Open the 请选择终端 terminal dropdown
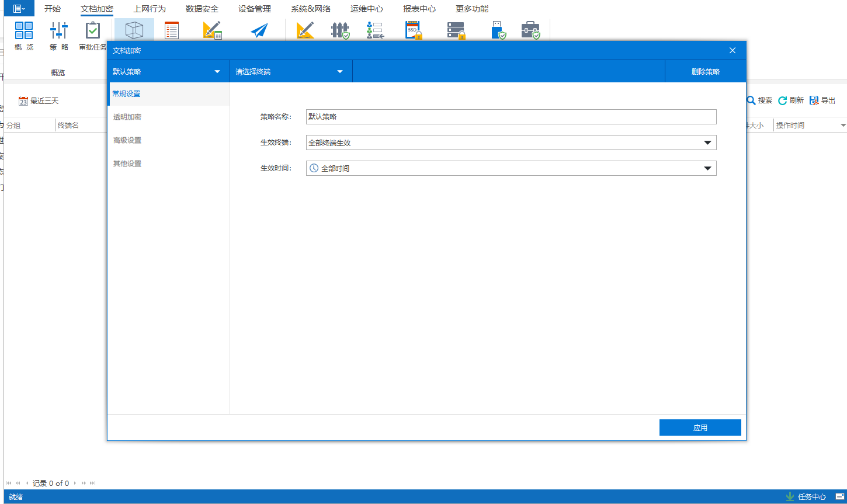Image resolution: width=847 pixels, height=504 pixels. (340, 72)
